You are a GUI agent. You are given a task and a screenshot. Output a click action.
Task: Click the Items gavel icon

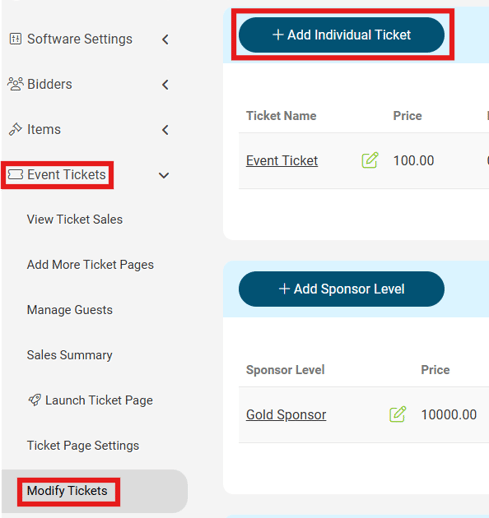[15, 129]
